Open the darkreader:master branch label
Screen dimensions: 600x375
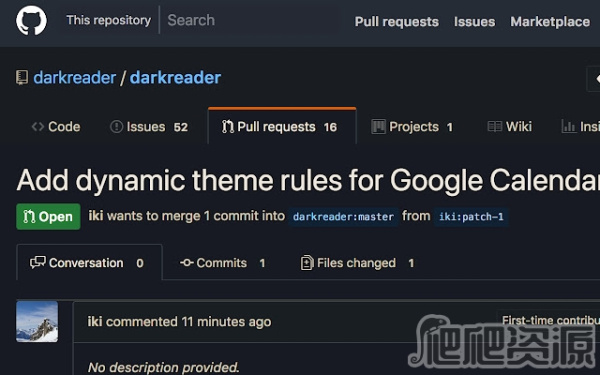tap(343, 217)
